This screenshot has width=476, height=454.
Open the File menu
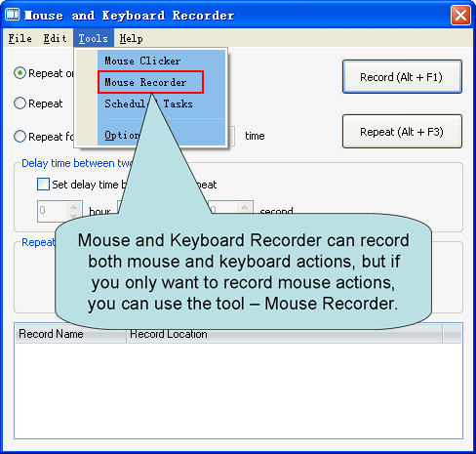coord(20,38)
